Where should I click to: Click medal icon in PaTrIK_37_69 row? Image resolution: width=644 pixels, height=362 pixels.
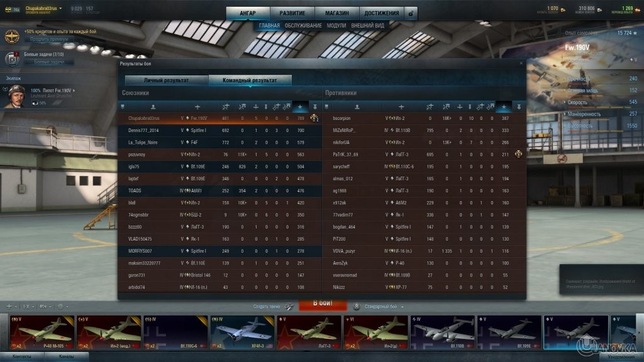click(x=518, y=155)
